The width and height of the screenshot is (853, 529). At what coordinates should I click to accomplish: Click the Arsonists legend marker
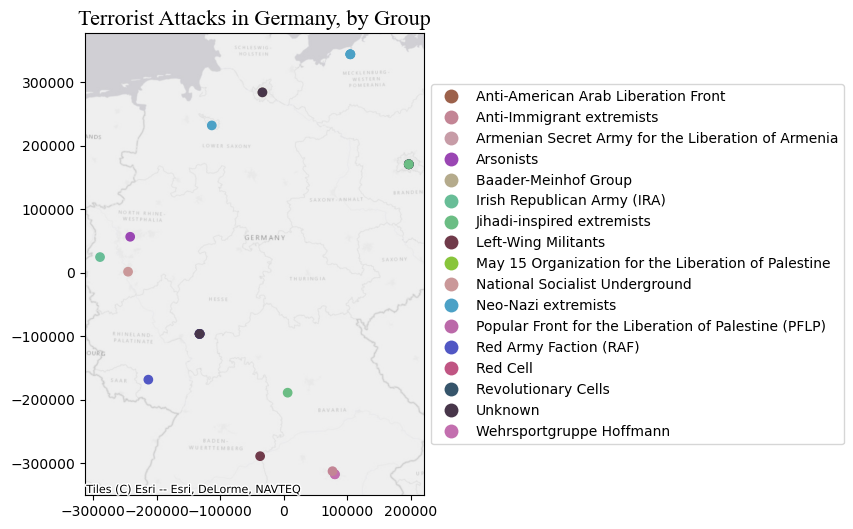[x=451, y=159]
